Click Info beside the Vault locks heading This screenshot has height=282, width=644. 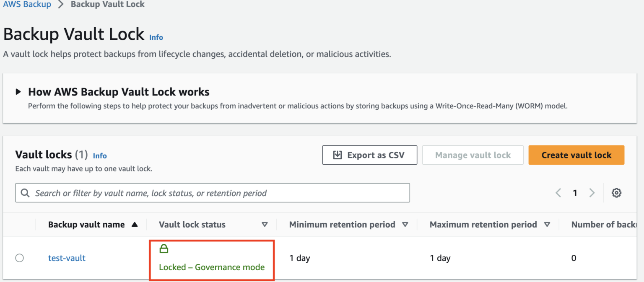pos(100,155)
